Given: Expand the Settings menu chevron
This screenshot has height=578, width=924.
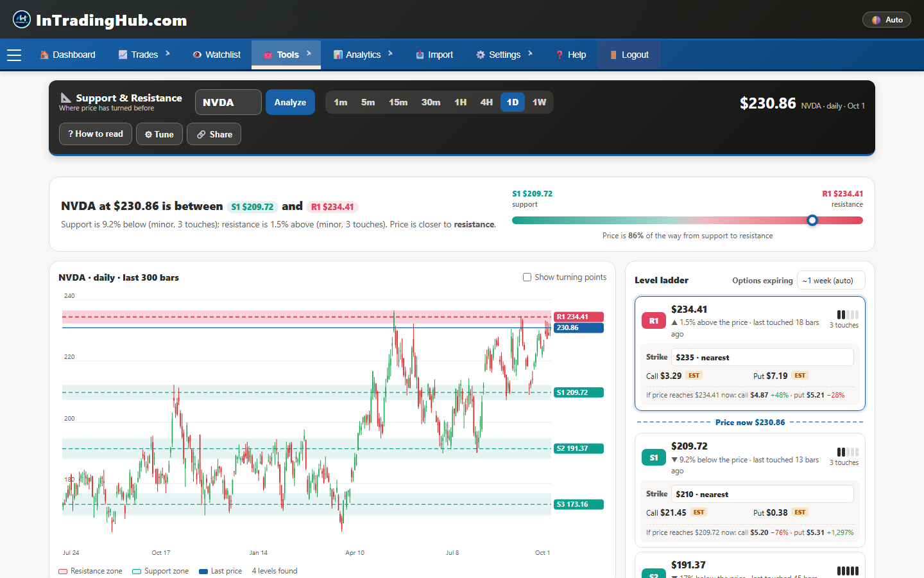Looking at the screenshot, I should (x=530, y=54).
